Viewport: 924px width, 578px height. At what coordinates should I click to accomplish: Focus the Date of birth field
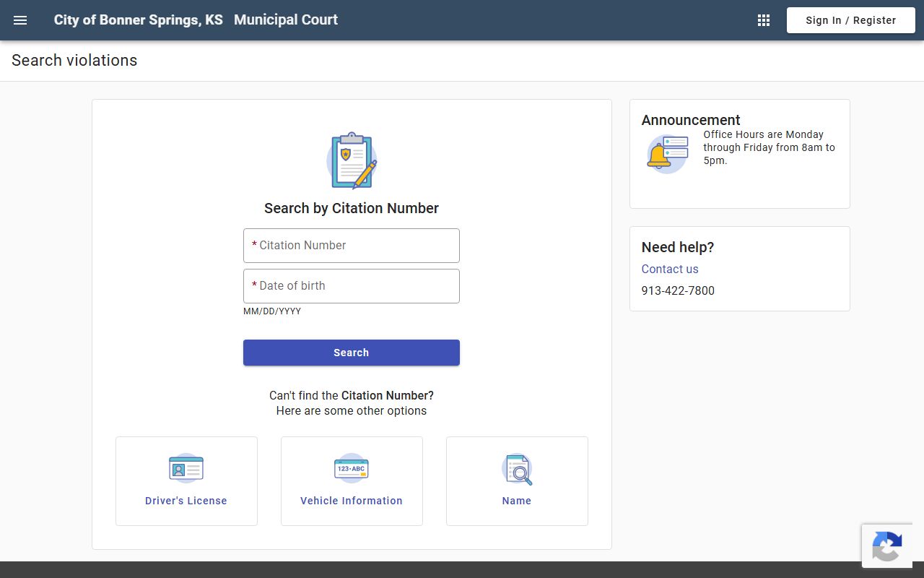click(x=352, y=286)
